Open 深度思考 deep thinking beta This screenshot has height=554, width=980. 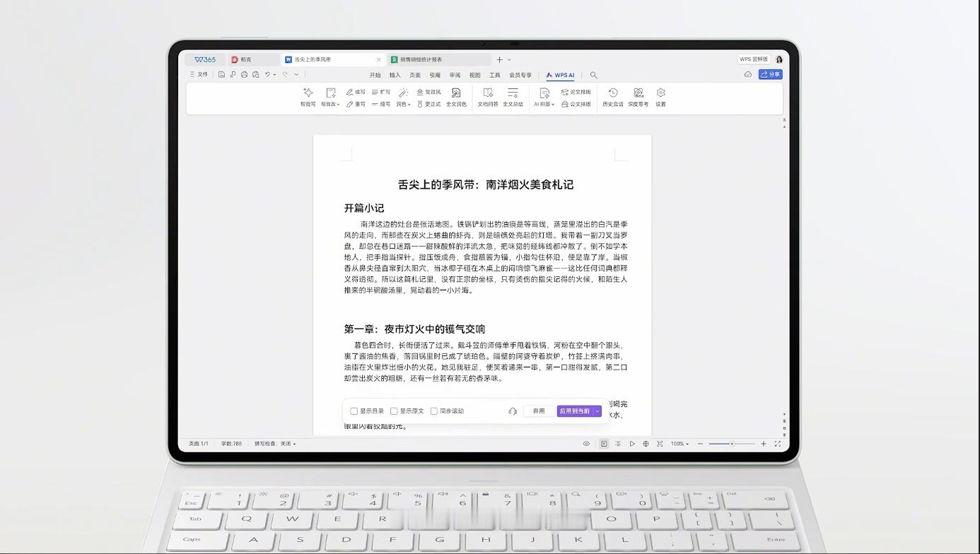638,97
